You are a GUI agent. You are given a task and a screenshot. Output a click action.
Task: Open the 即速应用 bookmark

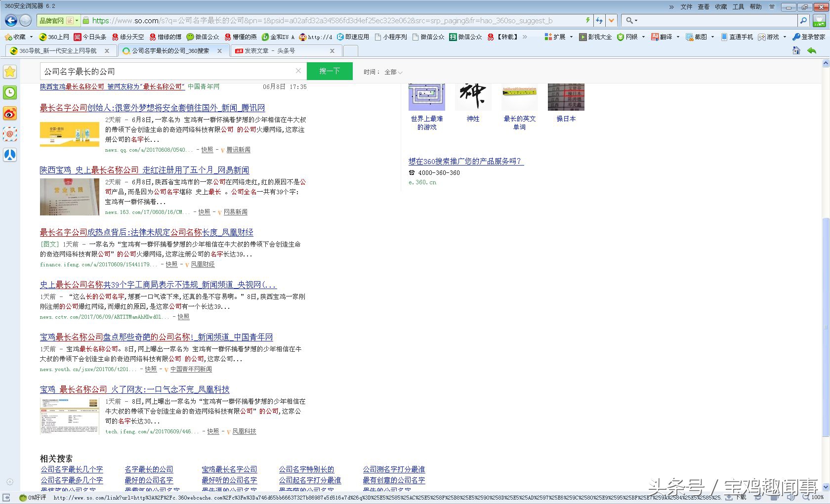(353, 37)
